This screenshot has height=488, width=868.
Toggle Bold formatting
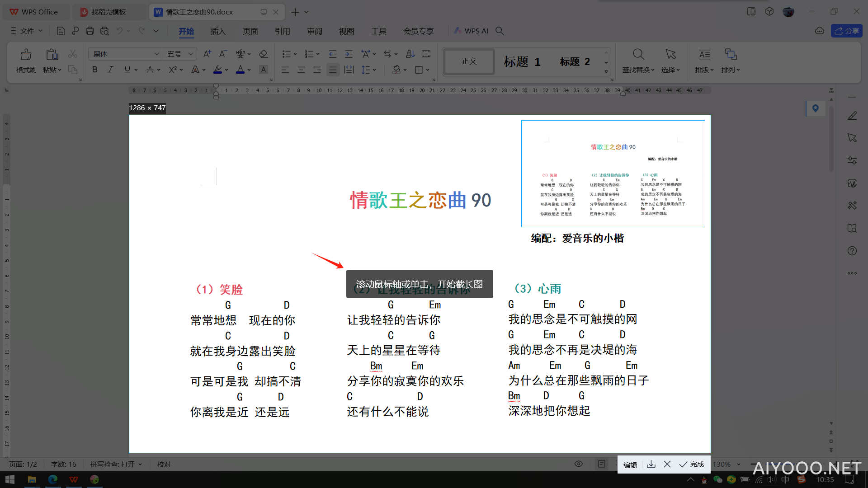tap(94, 70)
